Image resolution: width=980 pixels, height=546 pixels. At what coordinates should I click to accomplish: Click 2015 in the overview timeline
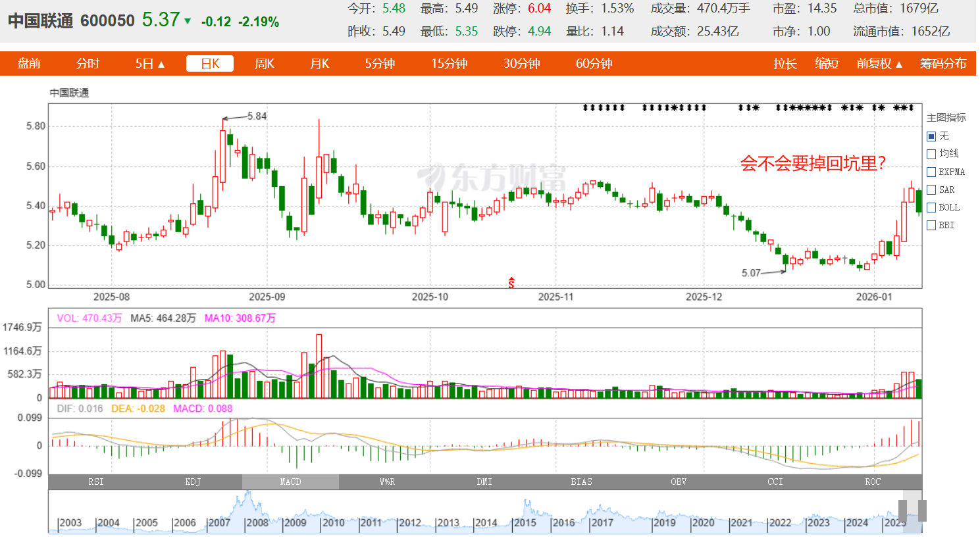(x=525, y=523)
